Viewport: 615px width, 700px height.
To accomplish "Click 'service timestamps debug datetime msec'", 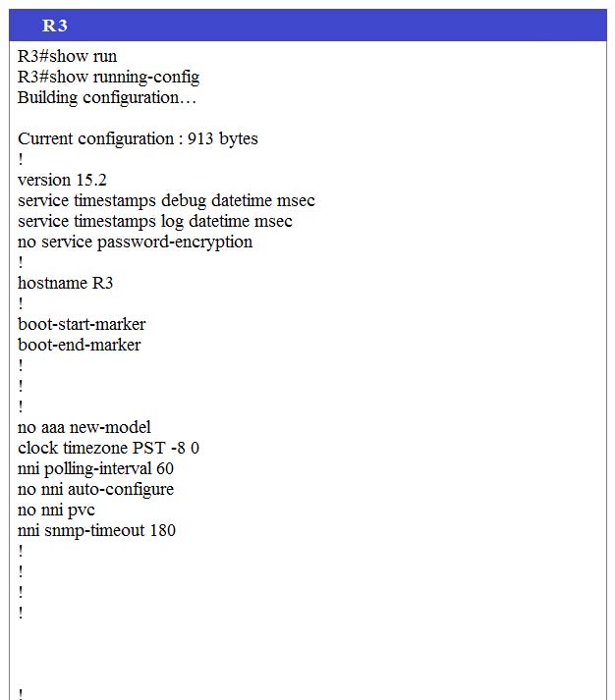I will pos(166,200).
